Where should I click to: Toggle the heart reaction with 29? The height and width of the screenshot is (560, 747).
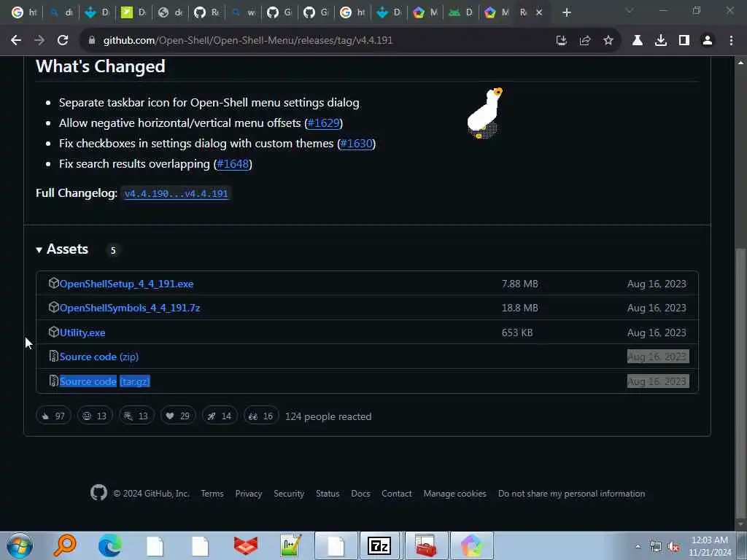point(178,416)
